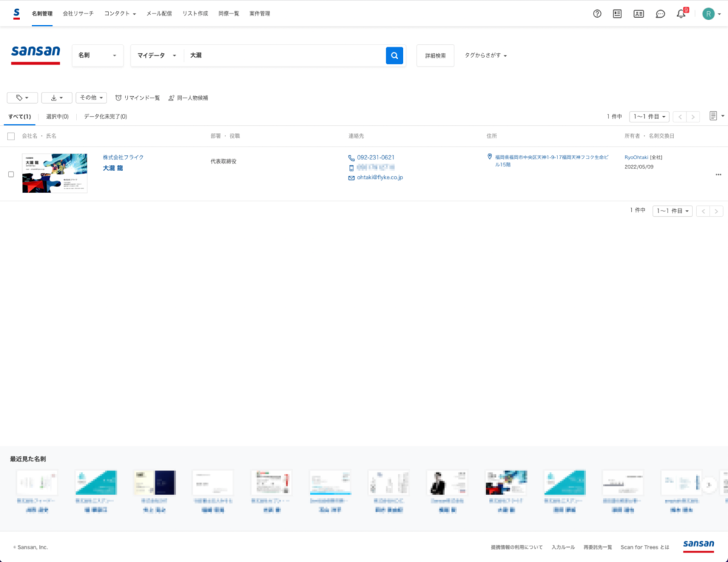Image resolution: width=728 pixels, height=562 pixels.
Task: Click owner RyoOhtaki link
Action: click(x=636, y=157)
